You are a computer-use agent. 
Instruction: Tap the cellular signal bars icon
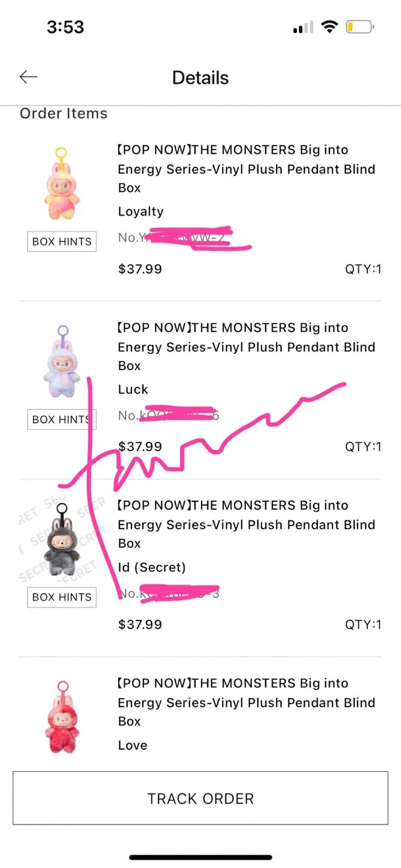(303, 28)
